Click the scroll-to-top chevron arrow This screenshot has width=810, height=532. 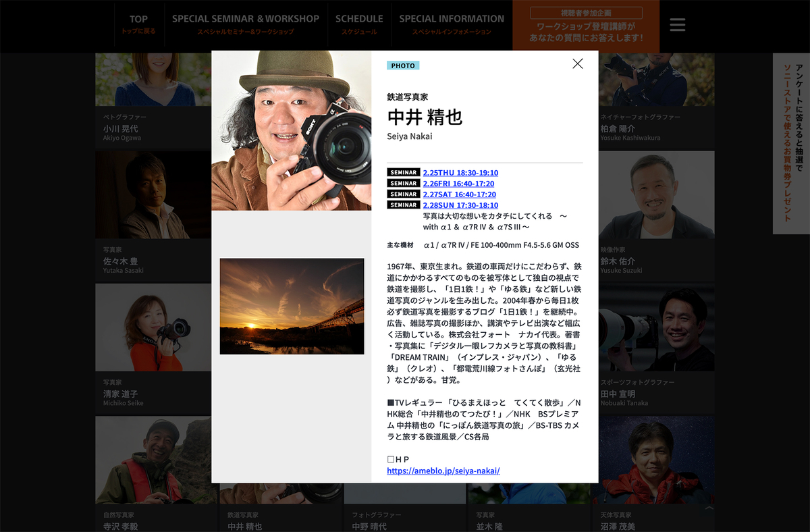point(709,508)
